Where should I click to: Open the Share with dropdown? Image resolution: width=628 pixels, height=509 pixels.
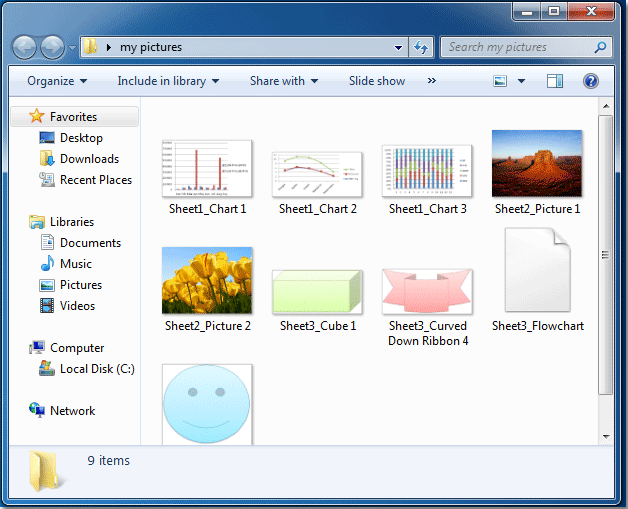pos(284,81)
